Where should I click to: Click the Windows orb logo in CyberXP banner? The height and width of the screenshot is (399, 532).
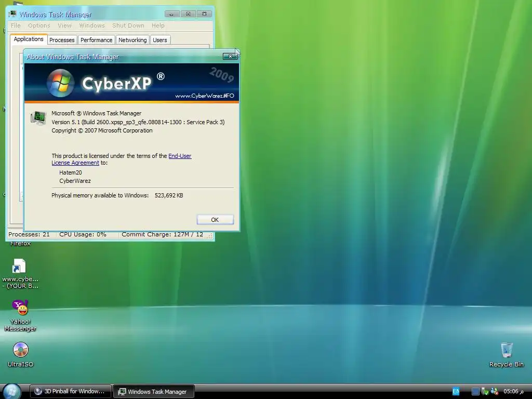click(x=60, y=83)
